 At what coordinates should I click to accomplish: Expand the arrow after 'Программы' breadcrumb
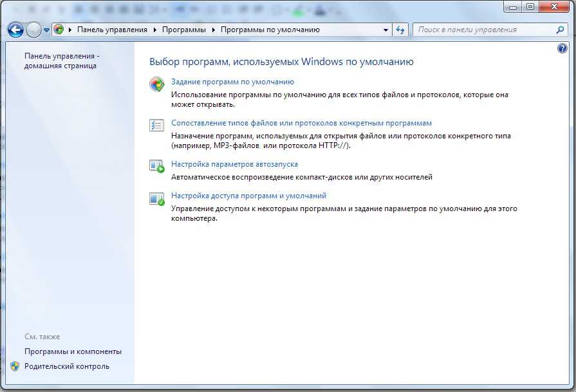214,30
